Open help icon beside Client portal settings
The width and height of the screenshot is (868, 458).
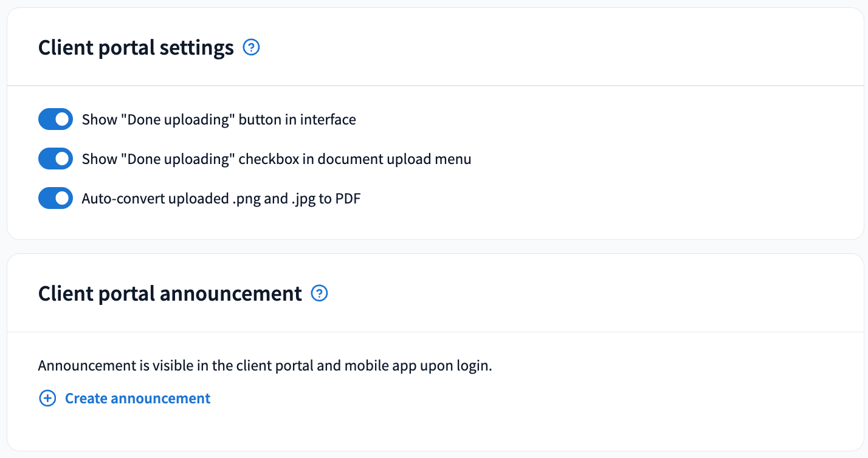pos(251,47)
